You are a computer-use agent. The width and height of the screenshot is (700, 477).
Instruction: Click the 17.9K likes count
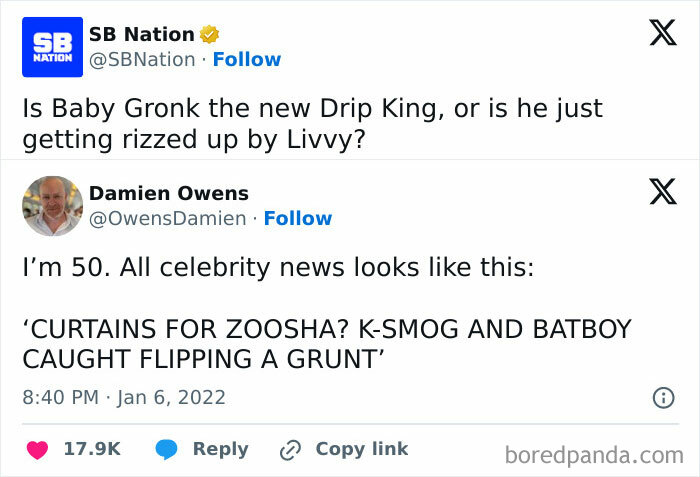pos(92,449)
